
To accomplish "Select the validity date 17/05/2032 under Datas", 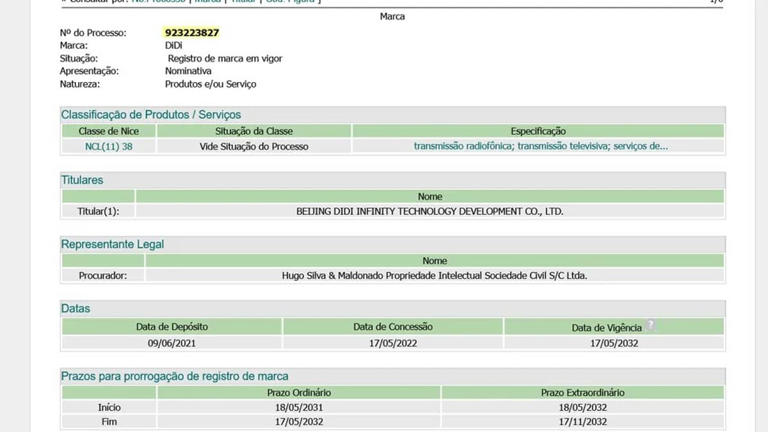I will [614, 343].
